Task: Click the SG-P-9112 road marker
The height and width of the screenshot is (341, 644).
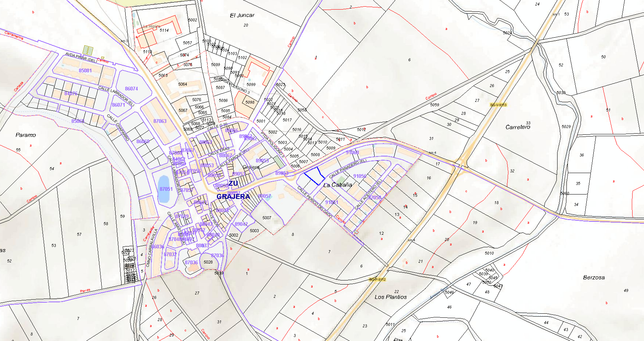Action: point(377,279)
